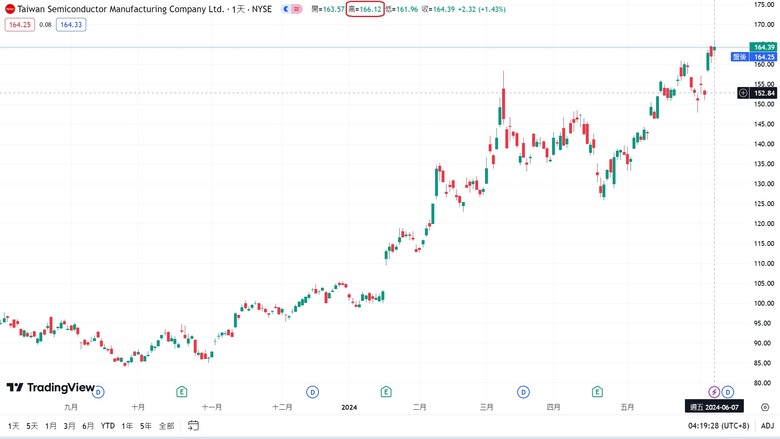
Task: Select the 6月 time range
Action: (x=88, y=426)
